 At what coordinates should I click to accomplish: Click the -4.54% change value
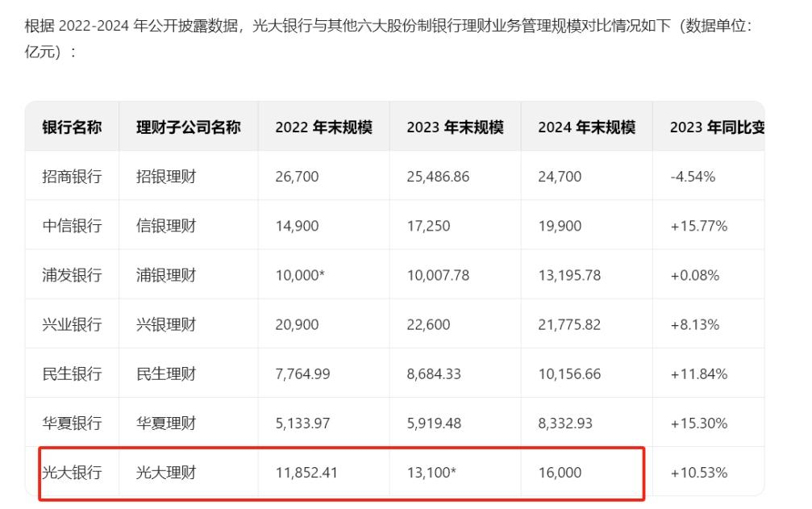tap(693, 177)
